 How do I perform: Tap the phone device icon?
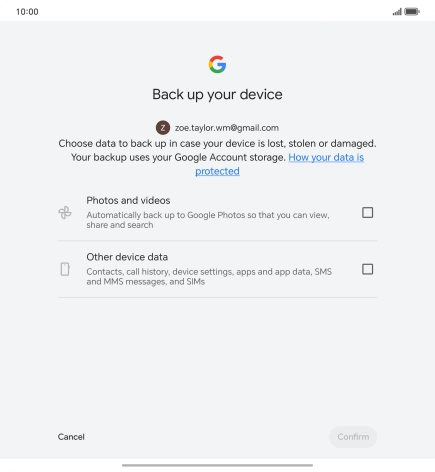pyautogui.click(x=65, y=269)
